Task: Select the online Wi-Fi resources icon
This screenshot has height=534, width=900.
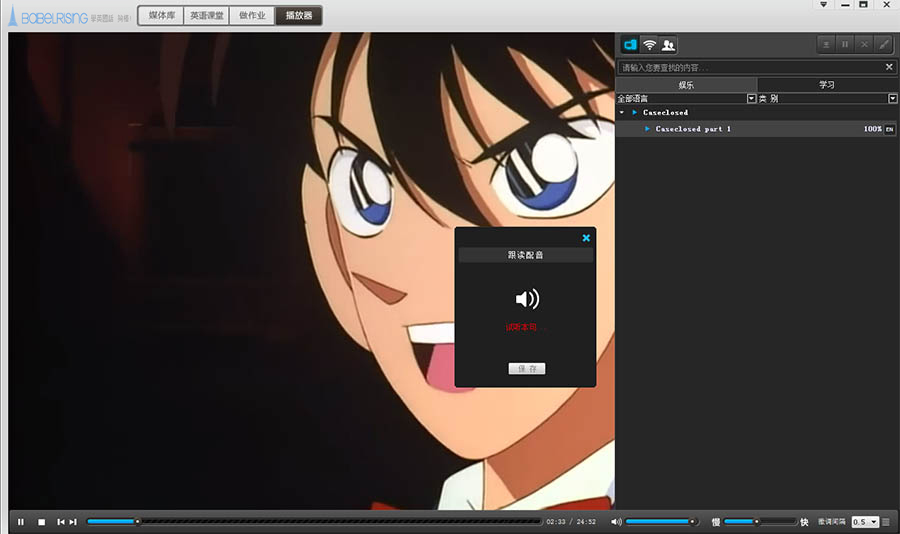Action: 649,44
